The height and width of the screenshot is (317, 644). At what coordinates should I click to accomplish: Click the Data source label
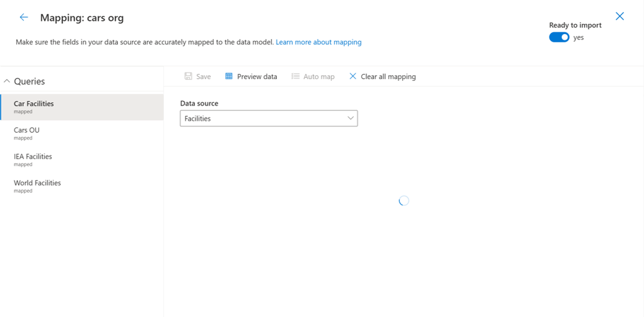click(x=199, y=103)
